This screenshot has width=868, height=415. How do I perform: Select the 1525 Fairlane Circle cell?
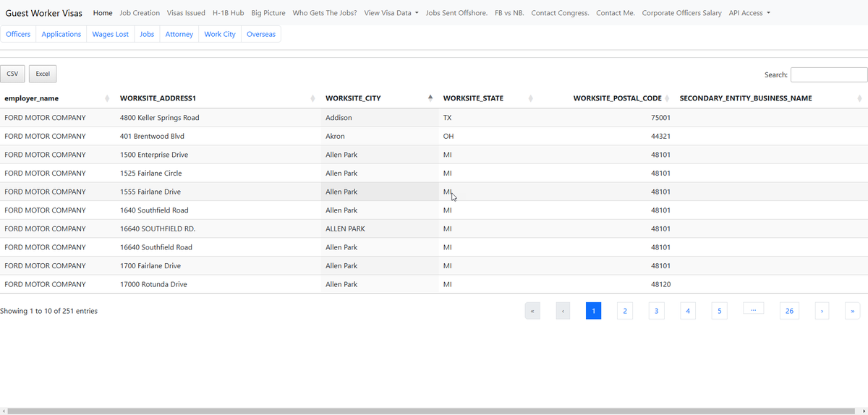coord(218,173)
